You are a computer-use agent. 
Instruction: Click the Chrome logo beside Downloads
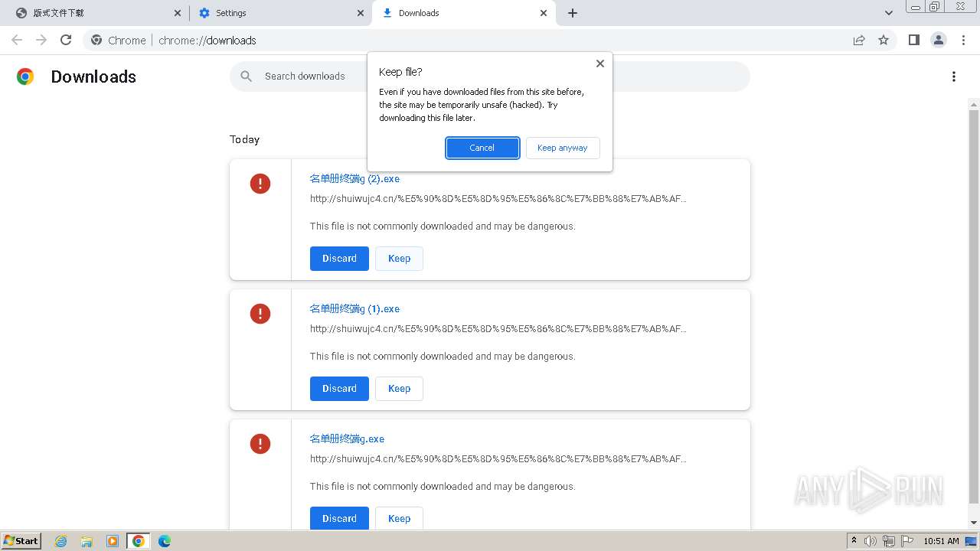pos(25,77)
